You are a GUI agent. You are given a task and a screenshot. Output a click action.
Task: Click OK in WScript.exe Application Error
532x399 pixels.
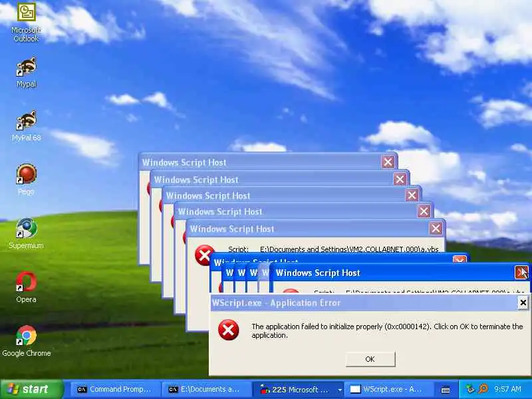370,359
